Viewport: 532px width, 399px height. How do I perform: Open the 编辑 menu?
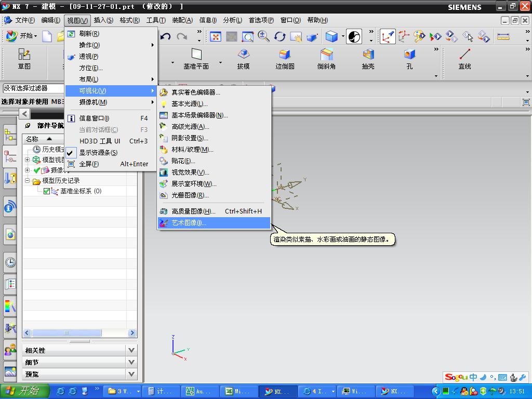click(50, 20)
